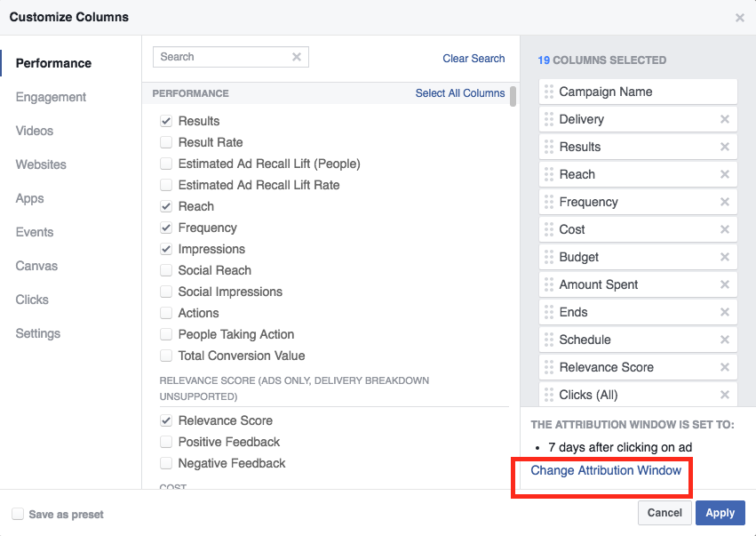Click the drag handle next to Campaign Name
The image size is (756, 536).
(549, 92)
